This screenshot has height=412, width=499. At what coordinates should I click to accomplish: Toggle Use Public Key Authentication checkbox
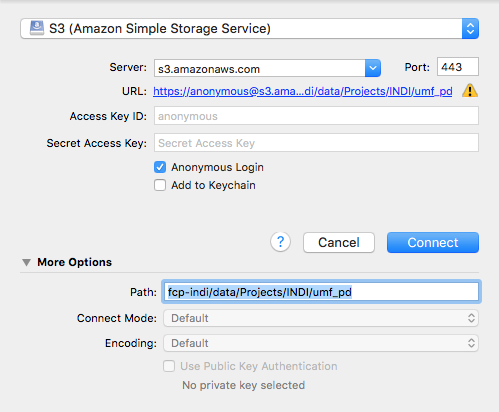(169, 366)
